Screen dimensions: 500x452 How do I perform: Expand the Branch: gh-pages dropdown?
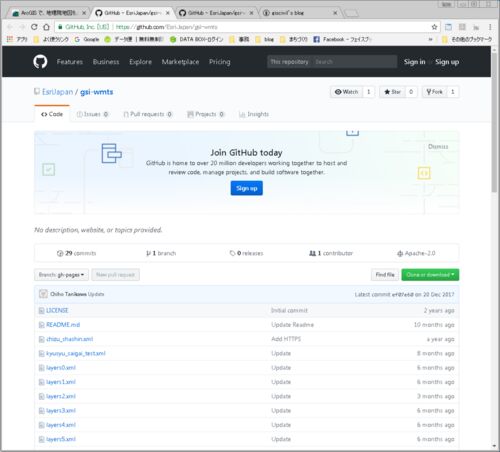[x=61, y=275]
